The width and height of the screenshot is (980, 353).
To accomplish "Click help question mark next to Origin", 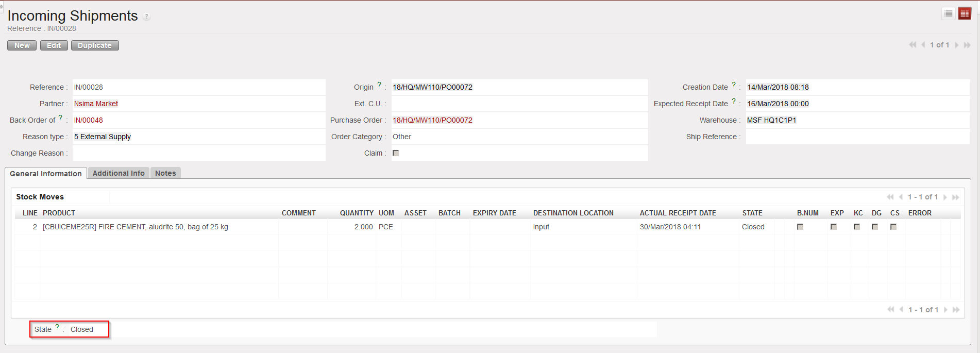I will [379, 85].
